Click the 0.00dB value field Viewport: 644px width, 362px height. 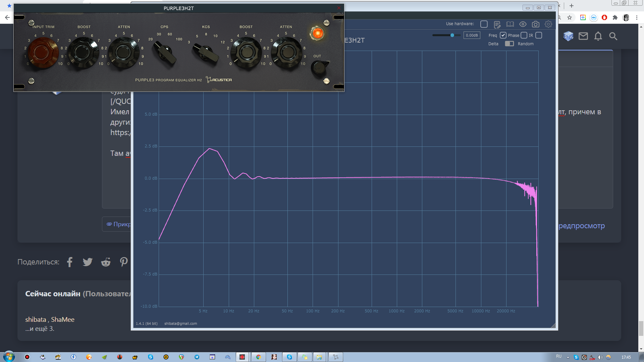472,35
